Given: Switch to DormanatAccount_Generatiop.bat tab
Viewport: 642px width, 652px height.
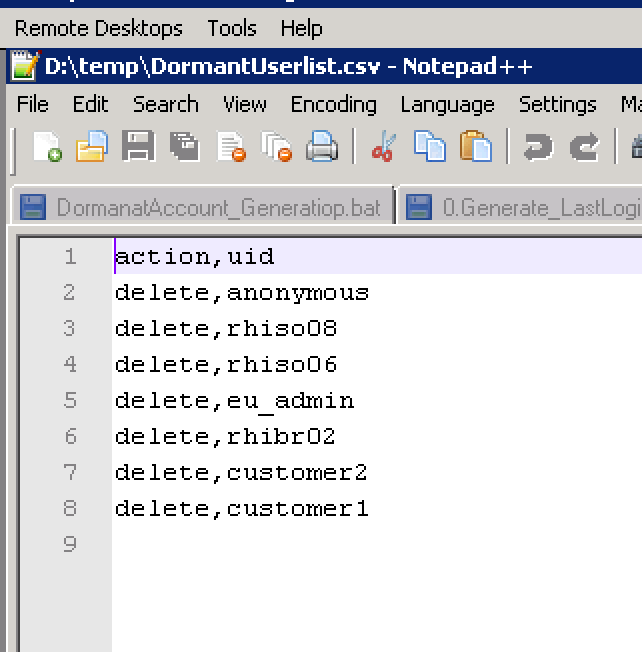Looking at the screenshot, I should [x=202, y=207].
